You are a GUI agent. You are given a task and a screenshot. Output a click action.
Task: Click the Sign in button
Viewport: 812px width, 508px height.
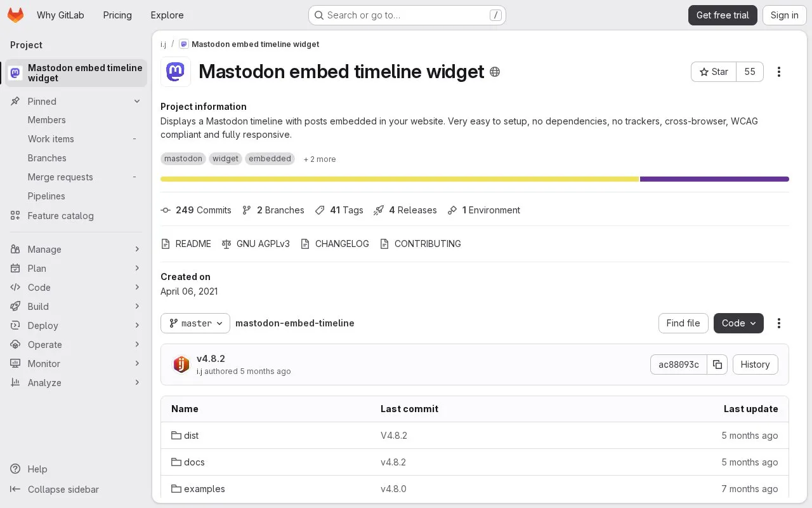click(785, 15)
